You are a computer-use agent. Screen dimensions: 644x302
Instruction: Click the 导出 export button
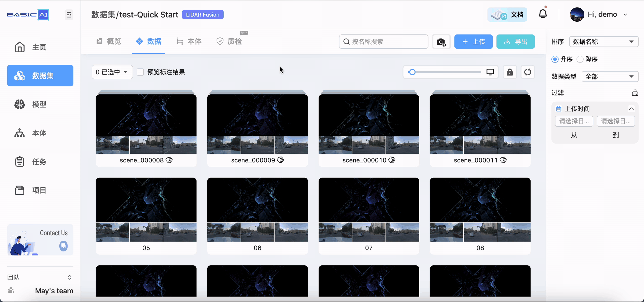click(x=515, y=42)
